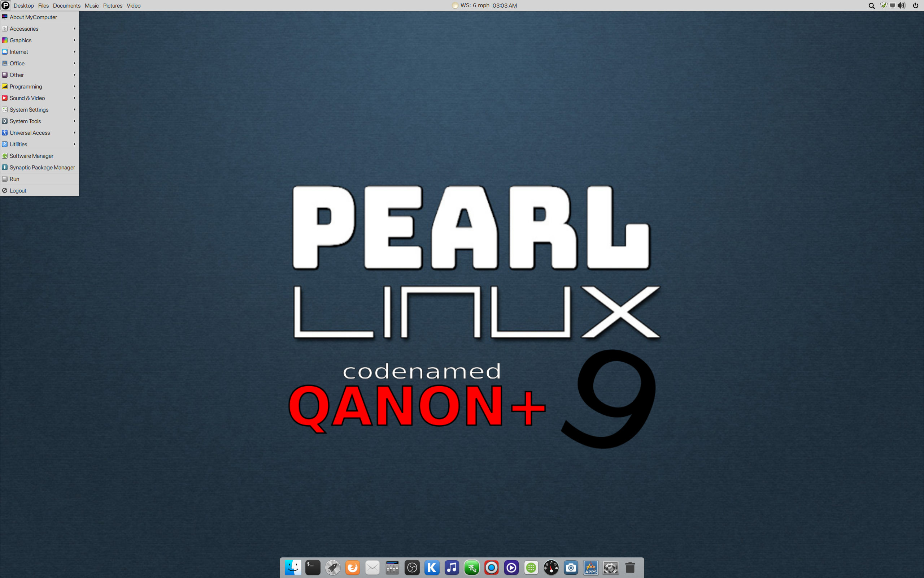Image resolution: width=924 pixels, height=578 pixels.
Task: Click the search magnifier in top panel
Action: click(871, 5)
